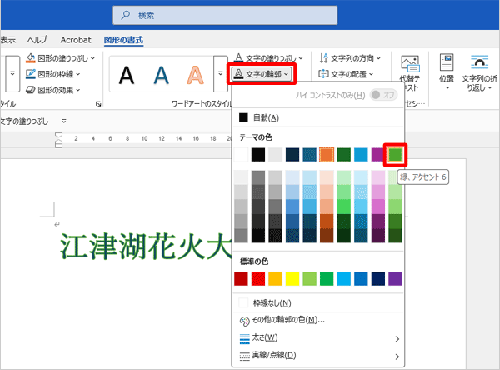Click the 位置 position icon
Screen dimensions: 500x370
click(x=446, y=62)
